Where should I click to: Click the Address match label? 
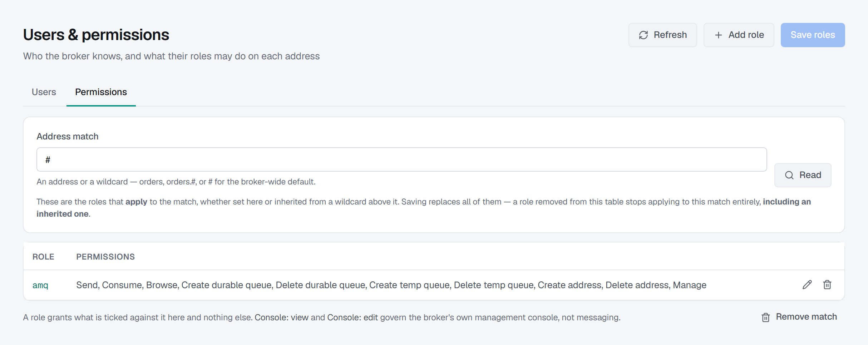point(68,137)
